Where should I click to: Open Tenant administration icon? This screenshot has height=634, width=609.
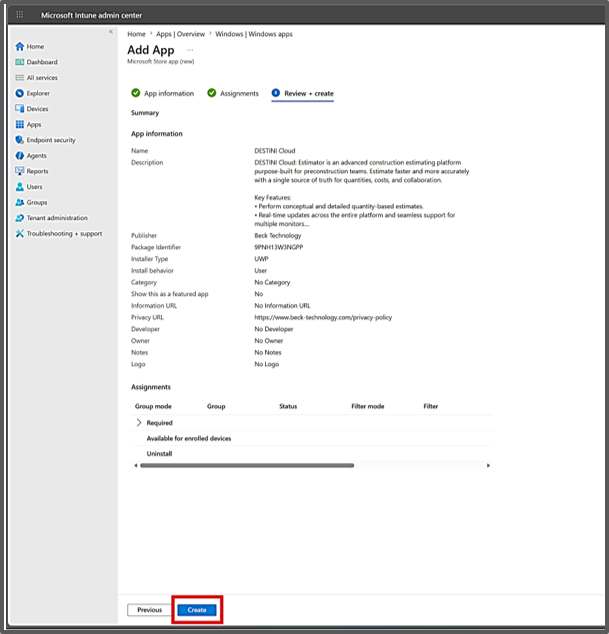(19, 218)
